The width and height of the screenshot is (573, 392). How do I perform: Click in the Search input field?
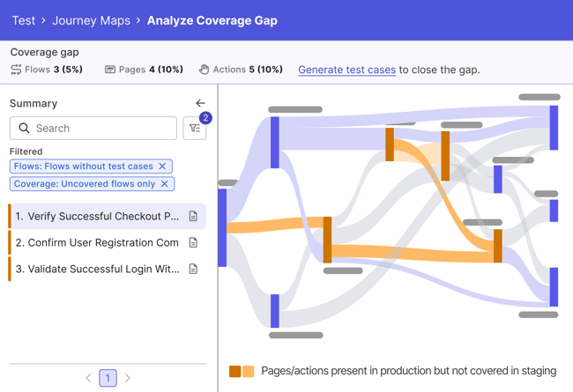[101, 129]
